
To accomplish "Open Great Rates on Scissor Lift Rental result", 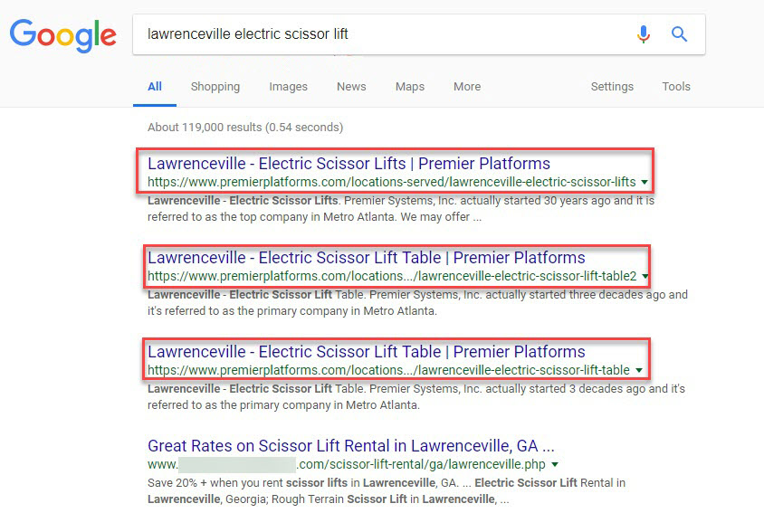I will tap(351, 446).
